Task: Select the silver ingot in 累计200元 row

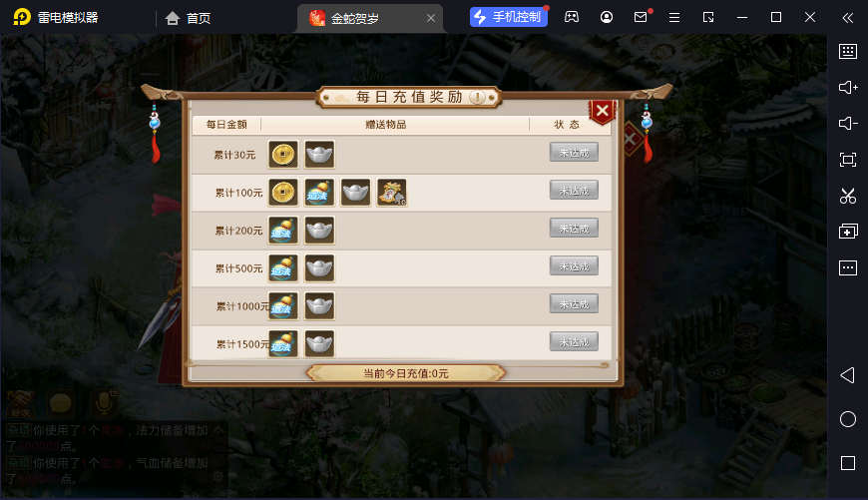Action: tap(319, 231)
